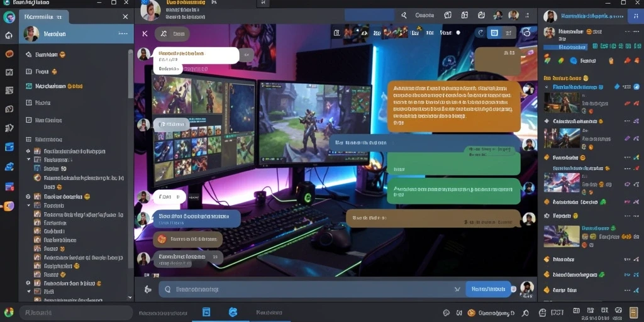The image size is (644, 322).
Task: Open the avatar at the top of the right panel
Action: (550, 16)
